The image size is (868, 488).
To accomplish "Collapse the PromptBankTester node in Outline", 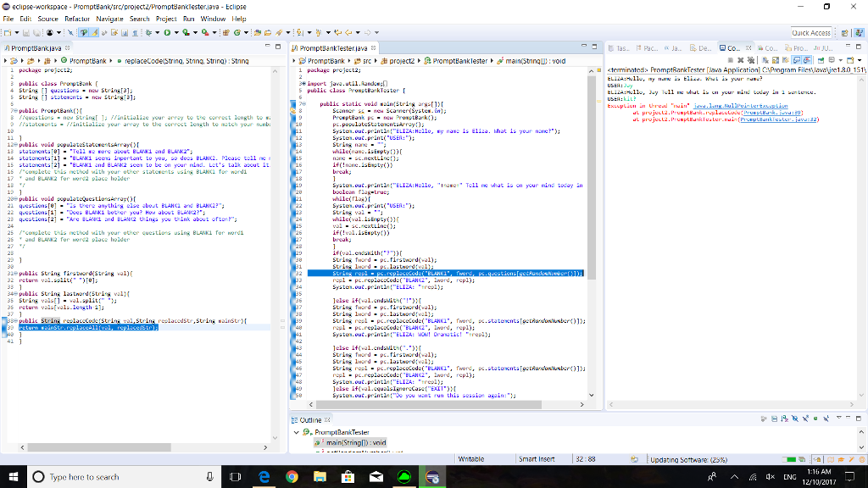I will tap(296, 432).
